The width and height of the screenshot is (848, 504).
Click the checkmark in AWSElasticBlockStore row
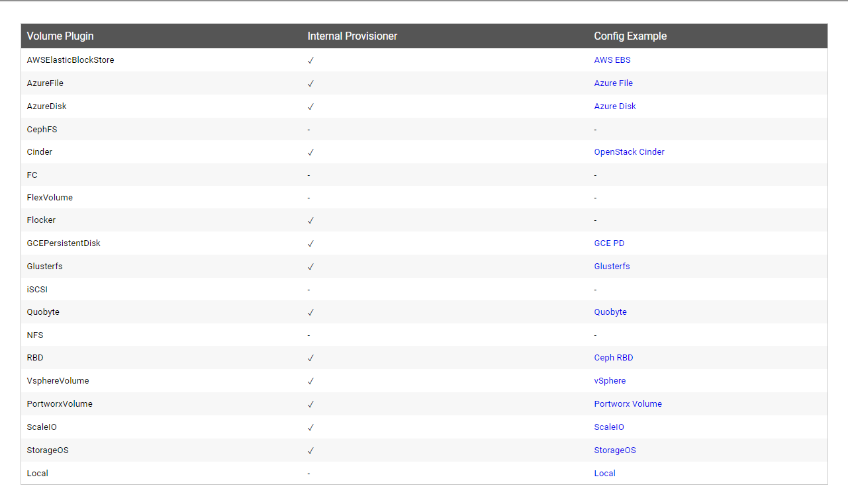310,60
